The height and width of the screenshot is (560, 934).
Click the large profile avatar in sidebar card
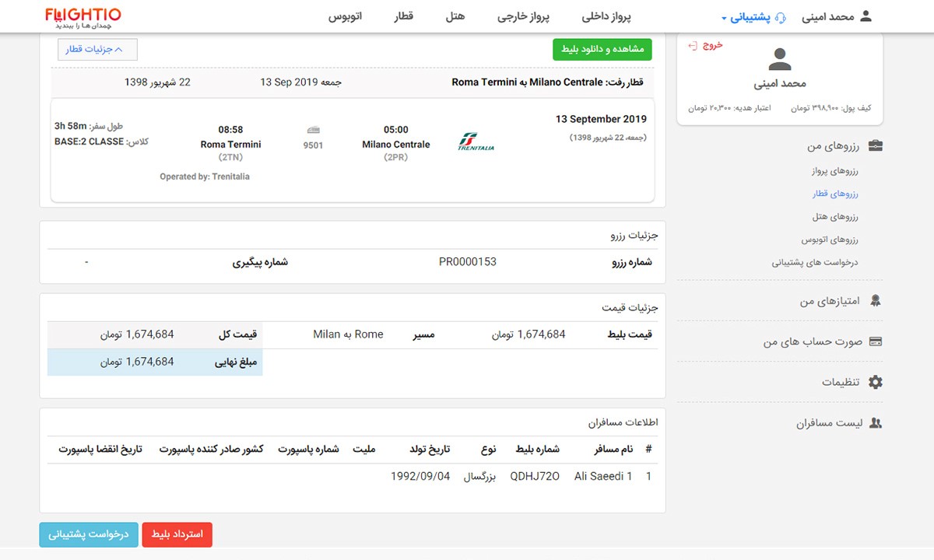point(780,59)
